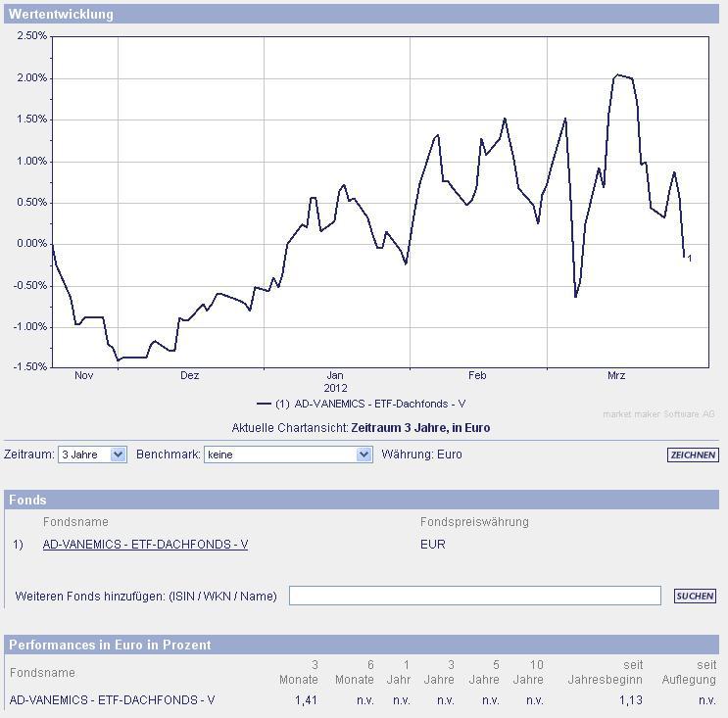Viewport: 728px width, 718px height.
Task: Click the Fondspreiswährung column header
Action: click(474, 522)
